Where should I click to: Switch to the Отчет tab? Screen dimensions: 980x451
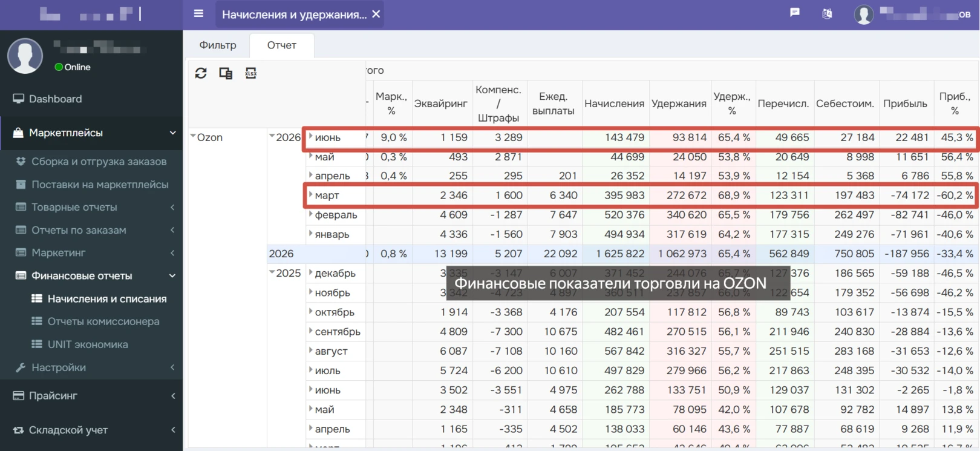[x=282, y=45]
